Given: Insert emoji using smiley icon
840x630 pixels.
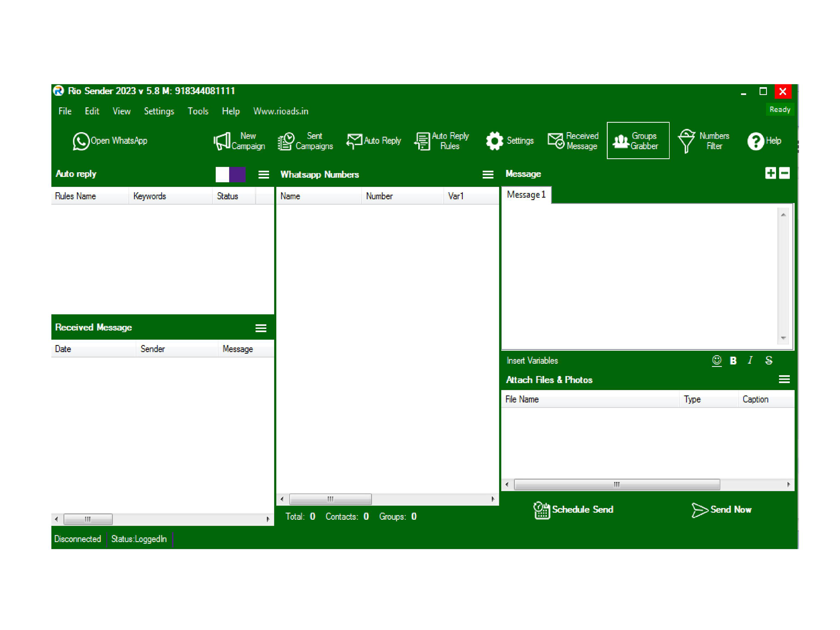Looking at the screenshot, I should pyautogui.click(x=716, y=360).
